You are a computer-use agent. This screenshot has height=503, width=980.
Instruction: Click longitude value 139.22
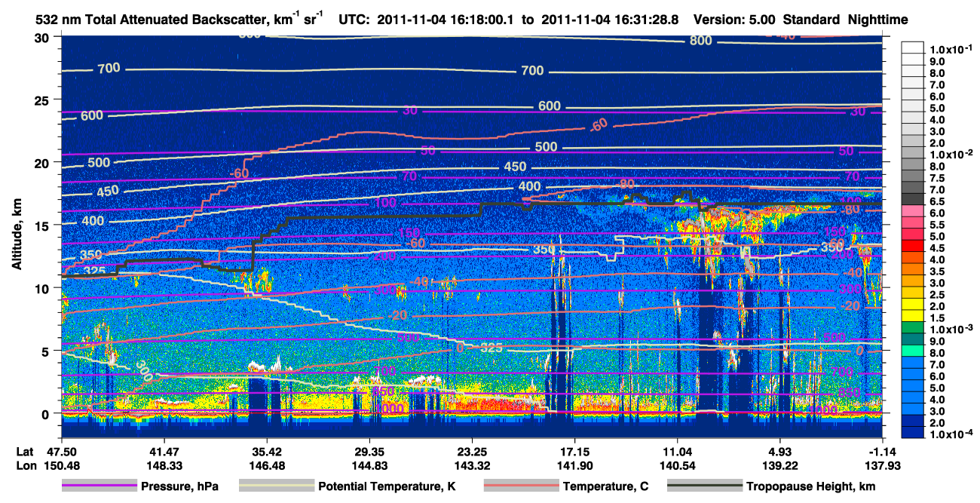click(x=780, y=465)
